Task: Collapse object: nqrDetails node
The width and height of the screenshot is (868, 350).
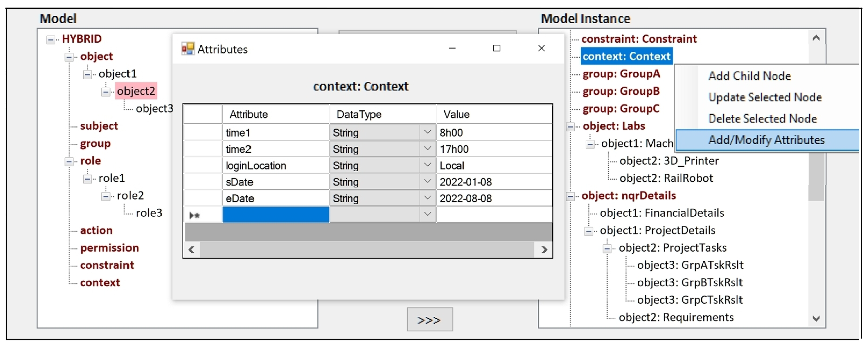Action: tap(570, 196)
